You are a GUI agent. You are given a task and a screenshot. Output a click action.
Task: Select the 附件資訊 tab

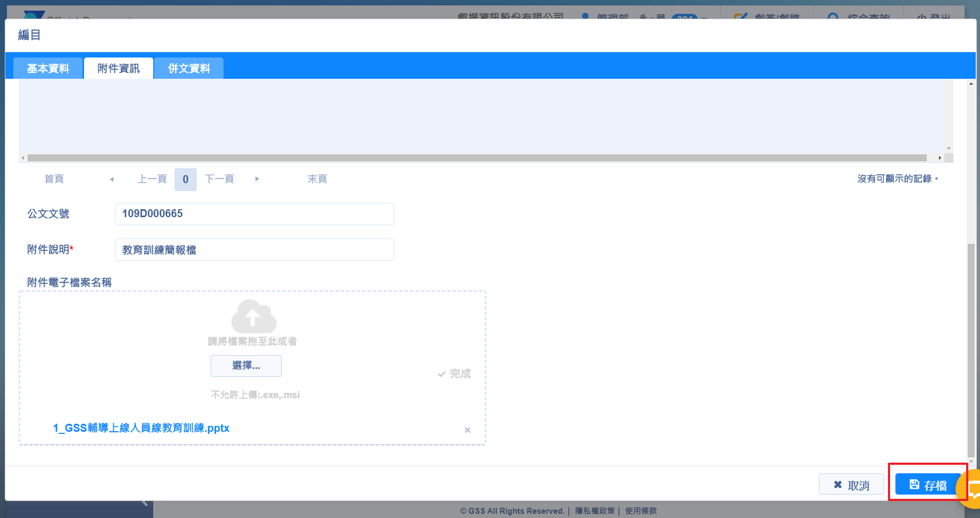119,69
